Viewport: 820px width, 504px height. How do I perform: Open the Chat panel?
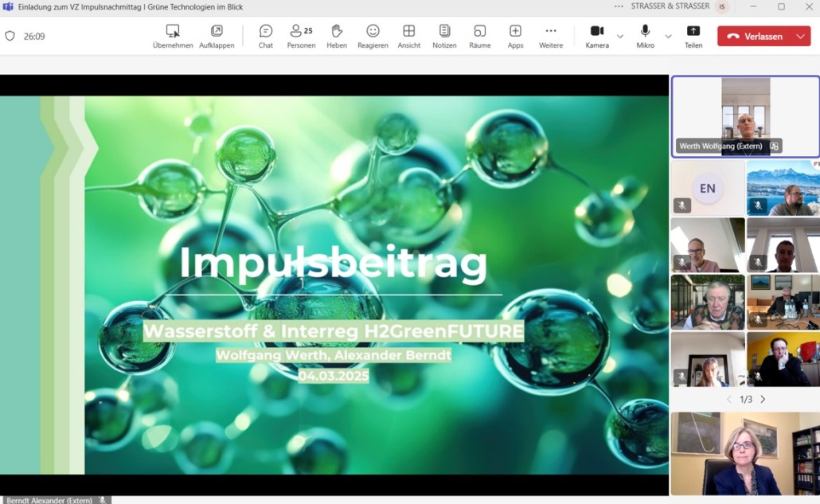[x=265, y=36]
